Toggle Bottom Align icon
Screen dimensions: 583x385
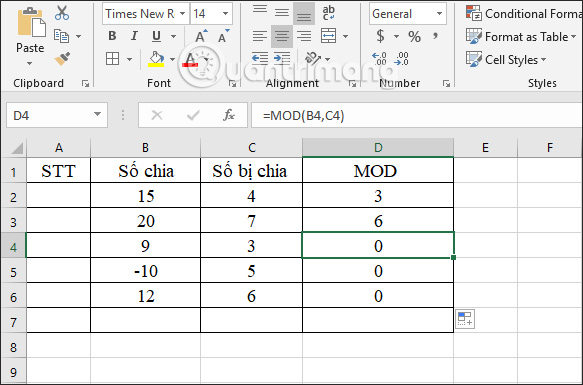(x=304, y=13)
